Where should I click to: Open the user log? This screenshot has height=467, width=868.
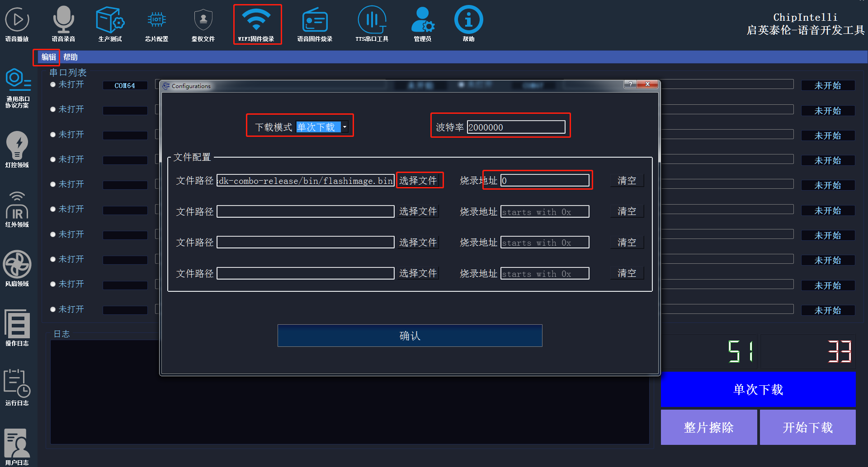17,447
